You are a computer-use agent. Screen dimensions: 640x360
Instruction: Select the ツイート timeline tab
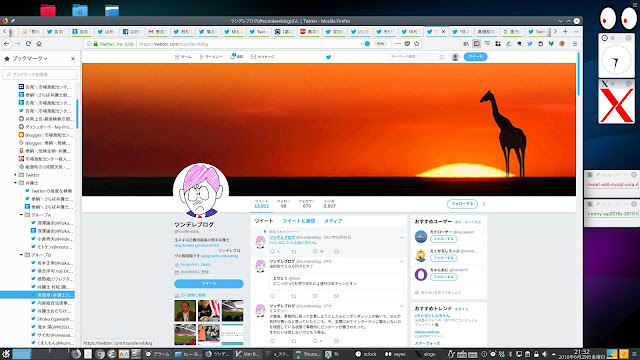tap(264, 221)
